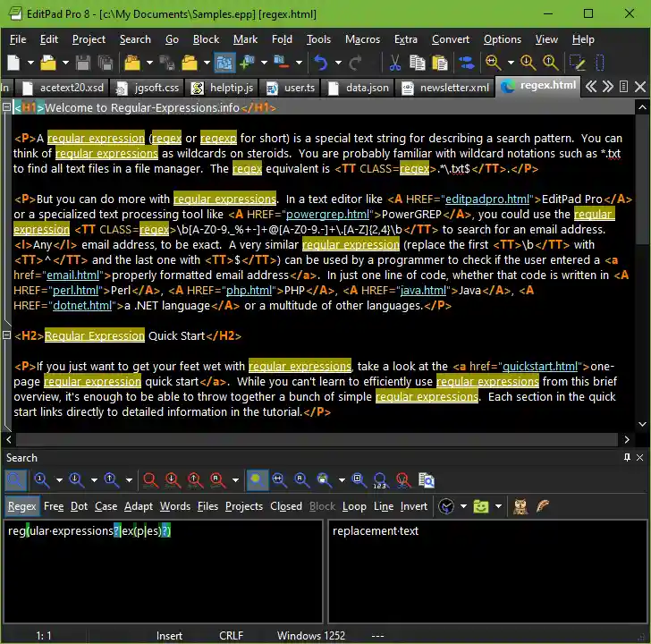The width and height of the screenshot is (651, 644).
Task: Expand the zoom icon dropdown arrow
Action: point(511,63)
